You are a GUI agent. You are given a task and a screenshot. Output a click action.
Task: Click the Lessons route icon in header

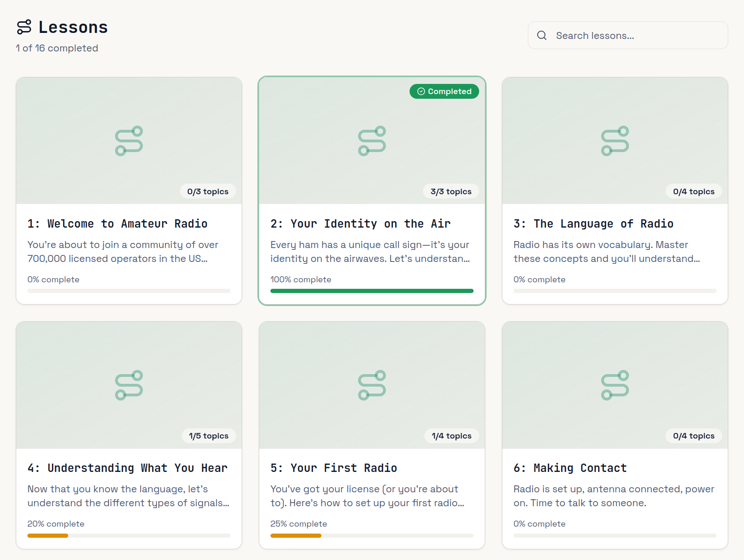tap(24, 27)
